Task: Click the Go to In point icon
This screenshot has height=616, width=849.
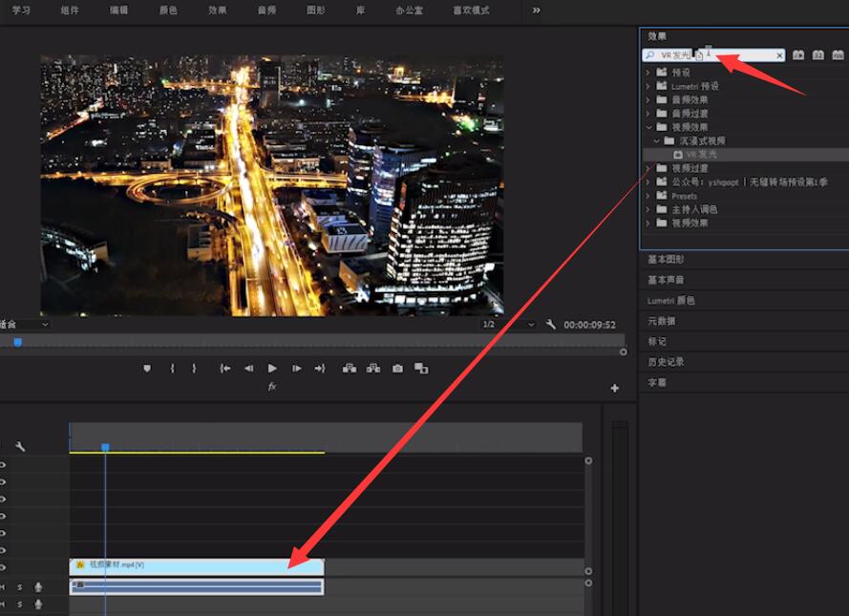Action: pyautogui.click(x=224, y=368)
